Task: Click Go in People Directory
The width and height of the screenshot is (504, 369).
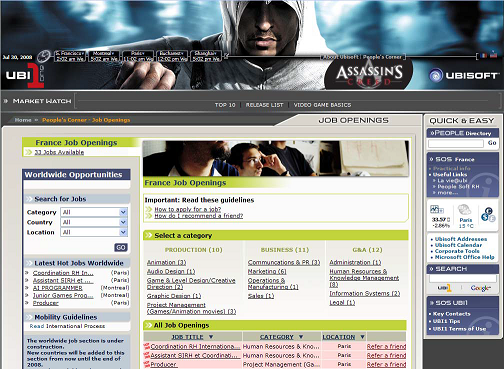Action: 492,143
